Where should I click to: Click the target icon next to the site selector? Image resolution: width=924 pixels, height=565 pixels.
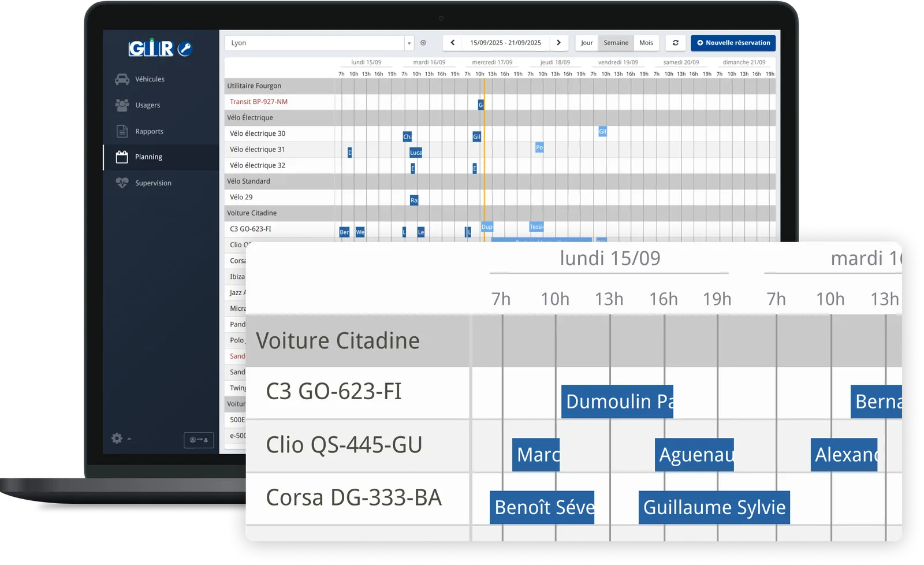coord(423,43)
